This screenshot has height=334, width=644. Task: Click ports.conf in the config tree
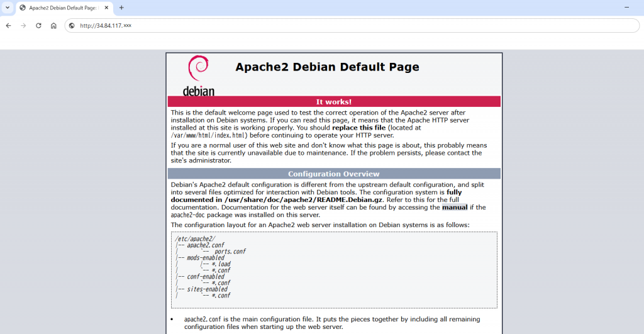(230, 252)
